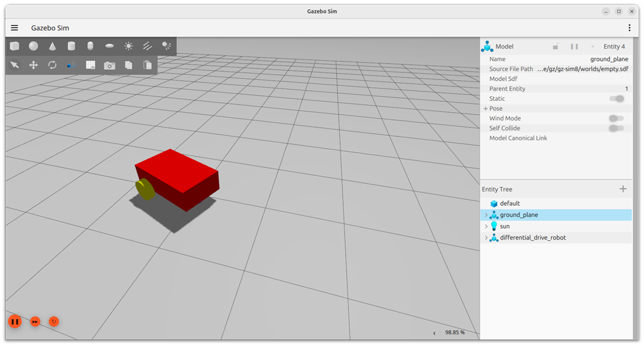Screen dimensions: 644x346
Task: Insert a cylinder shape
Action: coord(71,46)
